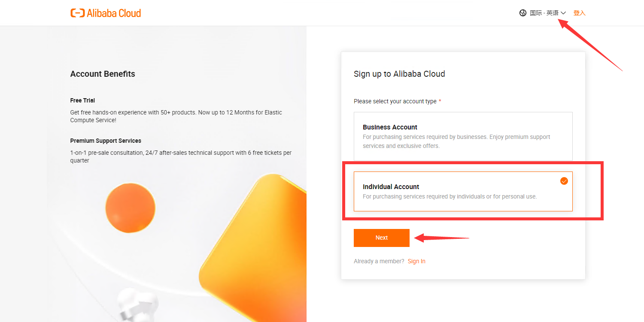Viewport: 644px width, 322px height.
Task: Click the red asterisk required marker
Action: point(440,102)
